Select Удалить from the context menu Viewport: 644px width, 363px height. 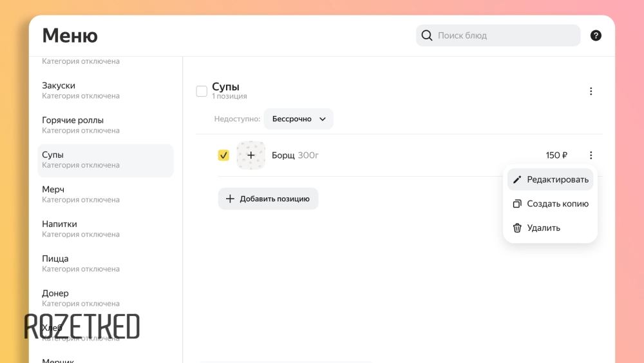point(544,228)
